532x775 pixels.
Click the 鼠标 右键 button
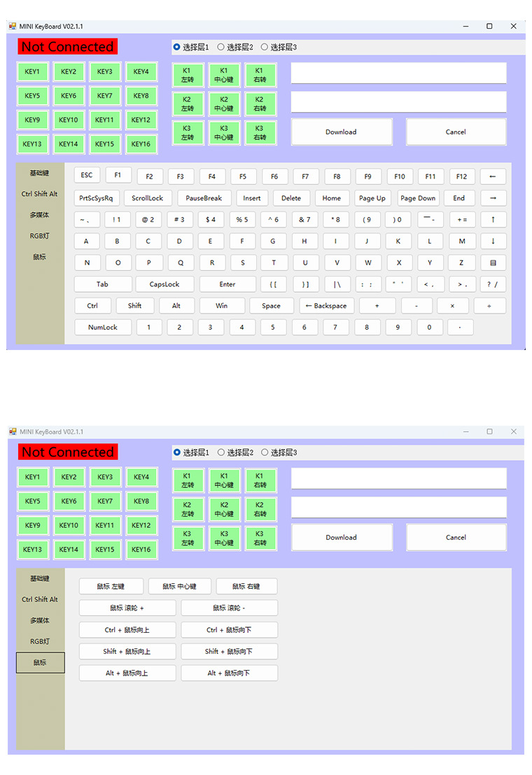(x=246, y=586)
